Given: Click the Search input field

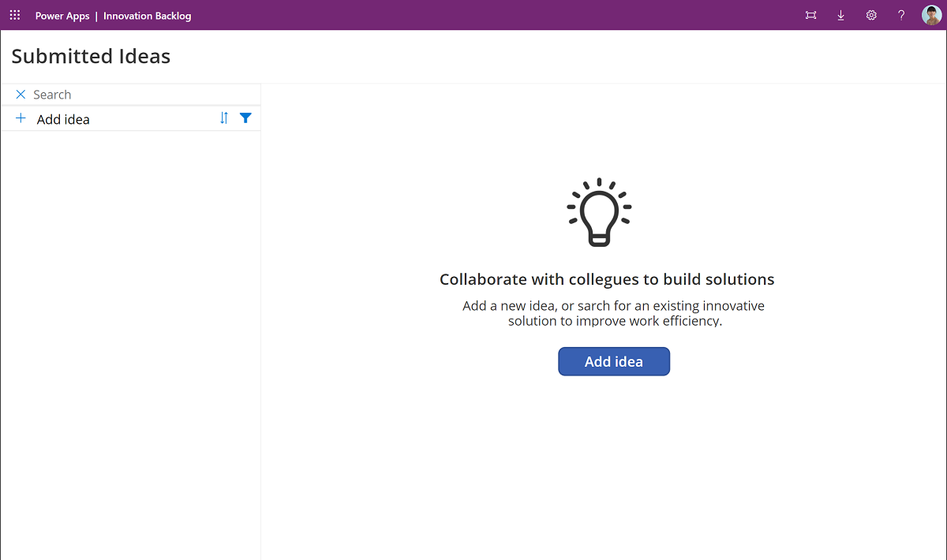Looking at the screenshot, I should coord(142,95).
